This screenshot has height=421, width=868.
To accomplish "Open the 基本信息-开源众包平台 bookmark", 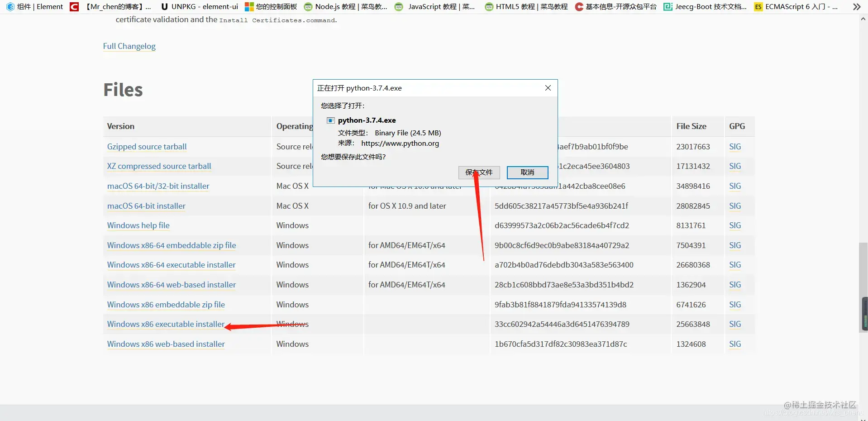I will coord(615,7).
